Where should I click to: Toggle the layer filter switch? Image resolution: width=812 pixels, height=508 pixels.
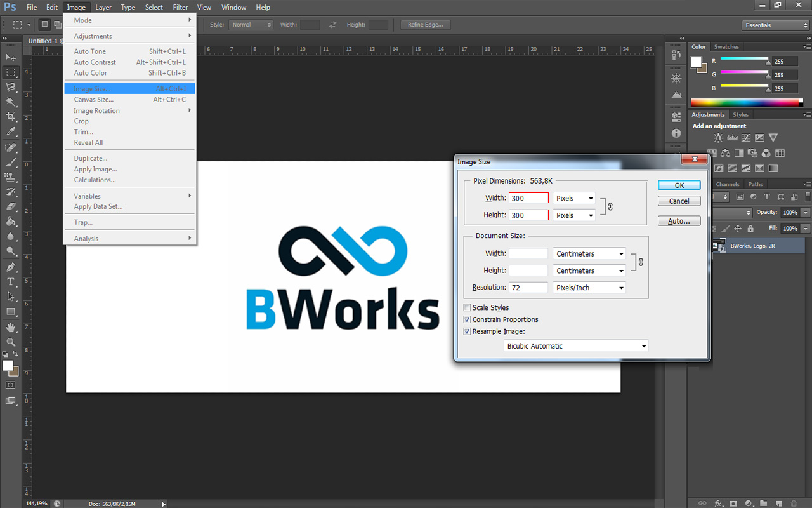[808, 197]
